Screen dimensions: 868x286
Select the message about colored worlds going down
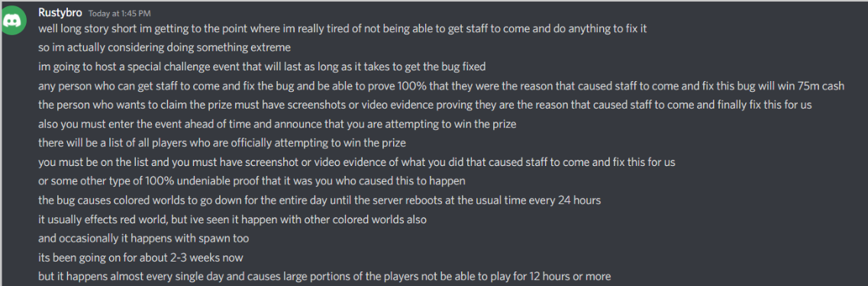(x=319, y=200)
